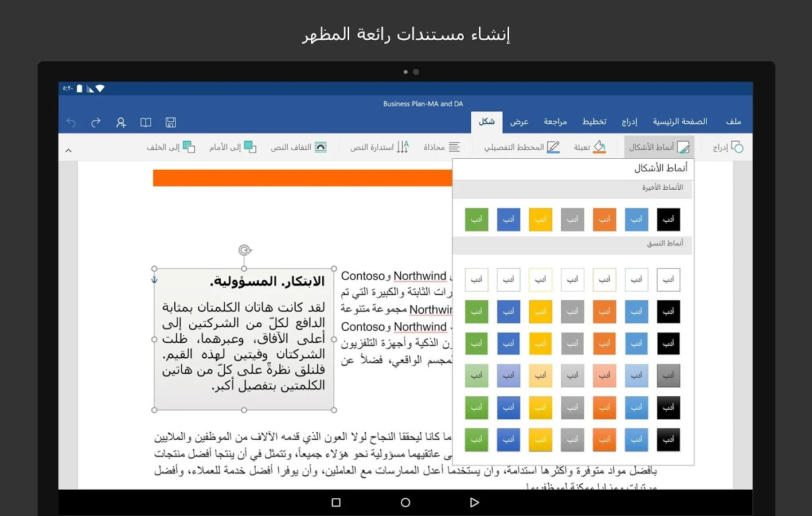Choose pale peach light-fill theme style
This screenshot has width=812, height=516.
click(x=604, y=376)
